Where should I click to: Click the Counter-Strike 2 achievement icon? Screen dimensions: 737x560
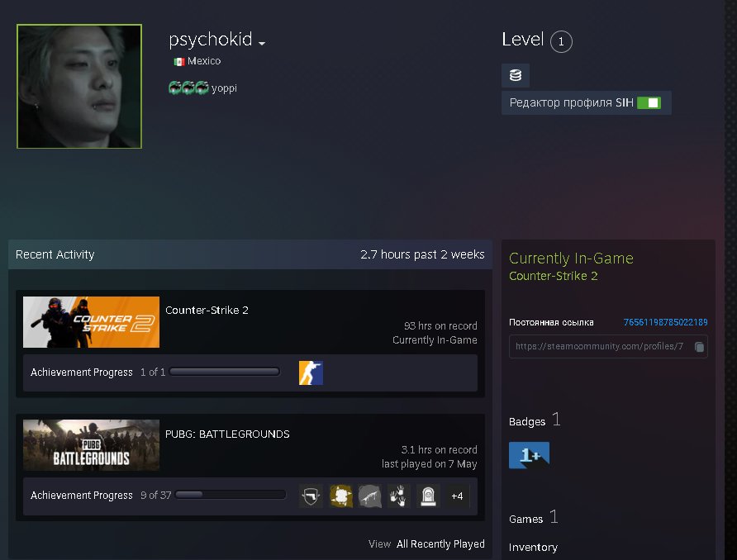tap(311, 373)
